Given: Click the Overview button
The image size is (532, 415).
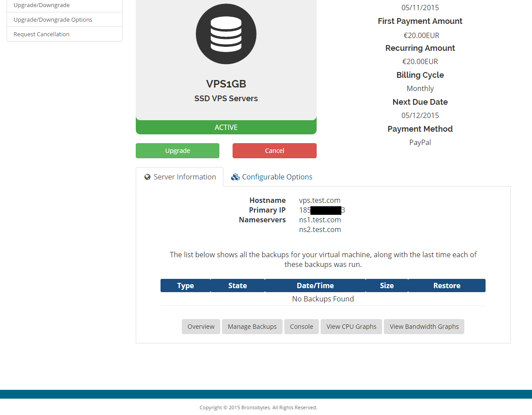Looking at the screenshot, I should click(x=201, y=327).
